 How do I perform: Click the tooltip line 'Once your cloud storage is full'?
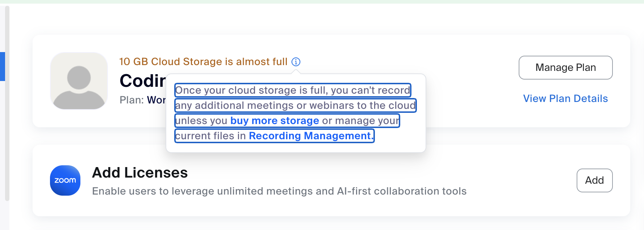coord(292,90)
